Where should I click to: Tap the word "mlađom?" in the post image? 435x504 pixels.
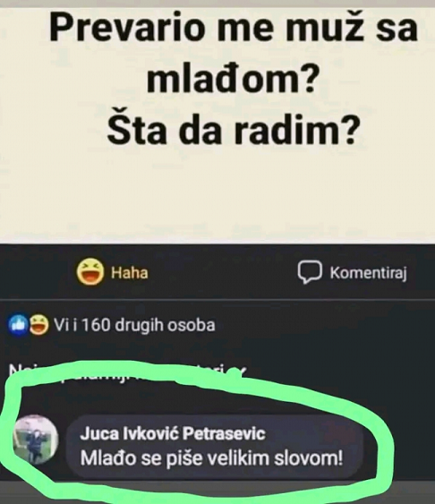tap(230, 79)
